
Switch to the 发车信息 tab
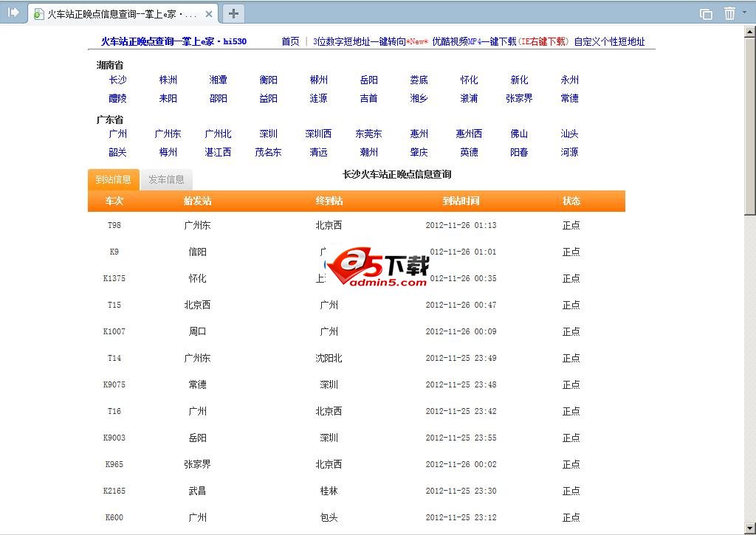click(166, 179)
